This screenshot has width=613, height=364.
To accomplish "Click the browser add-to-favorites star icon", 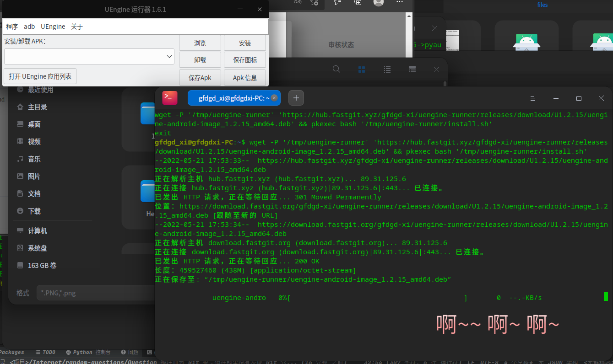I will click(314, 2).
